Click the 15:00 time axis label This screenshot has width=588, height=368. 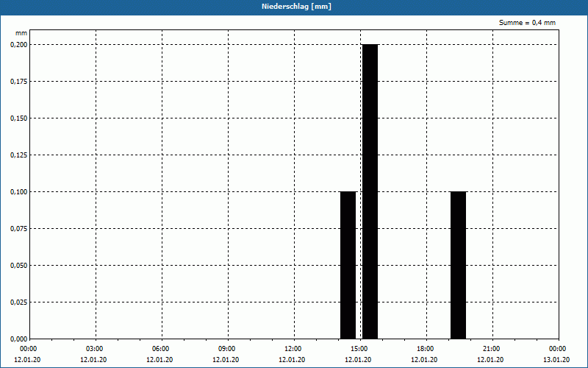coord(360,349)
